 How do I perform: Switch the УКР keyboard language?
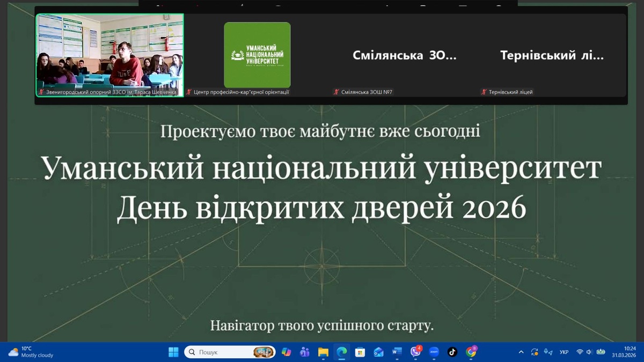(564, 352)
